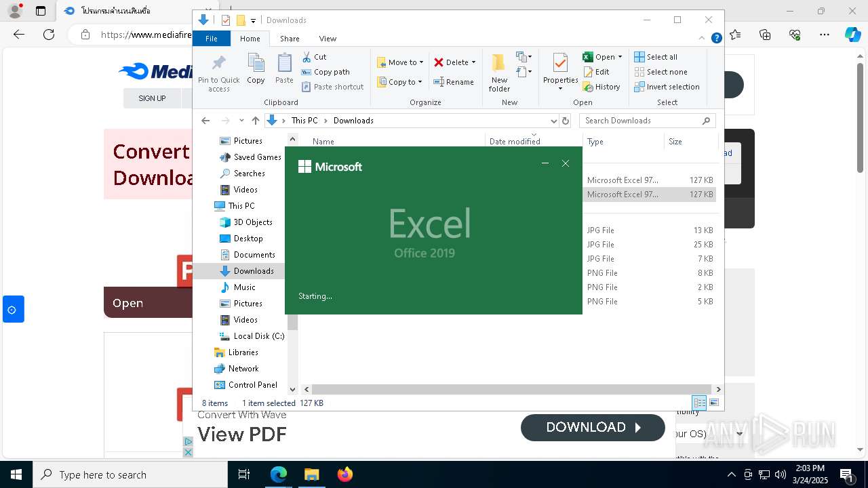Click Paste shortcut in ribbon

click(332, 87)
